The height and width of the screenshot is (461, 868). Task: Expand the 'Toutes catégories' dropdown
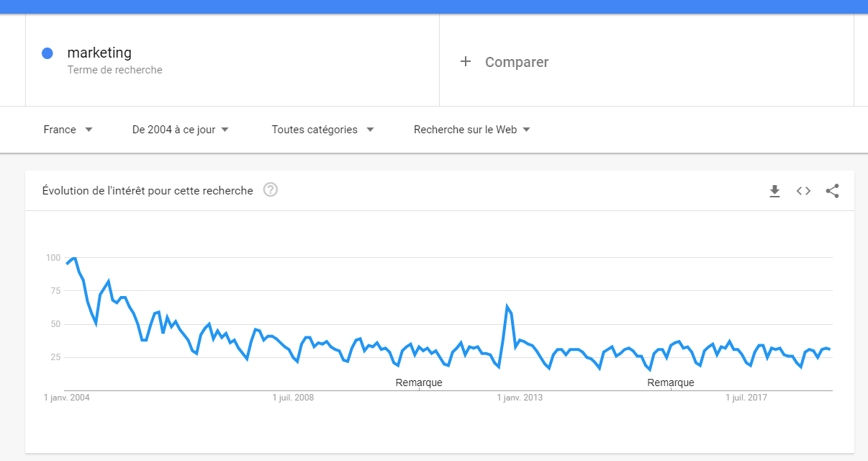tap(322, 130)
